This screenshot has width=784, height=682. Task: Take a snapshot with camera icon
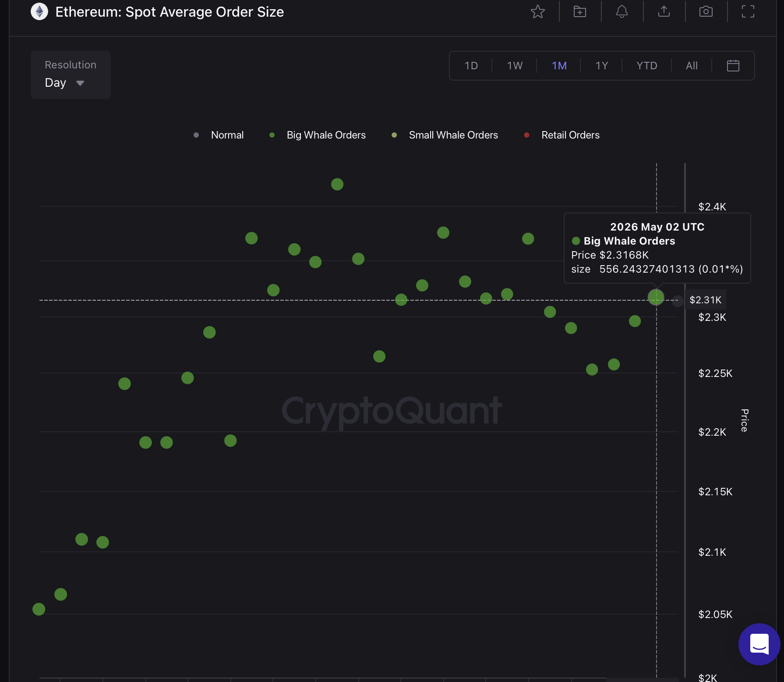point(706,12)
